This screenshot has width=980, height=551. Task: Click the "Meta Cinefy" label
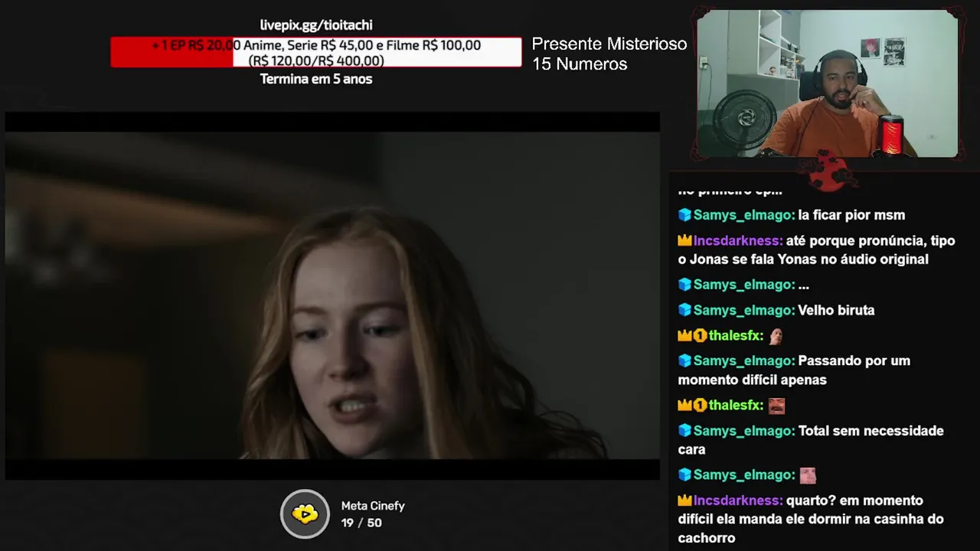coord(373,506)
